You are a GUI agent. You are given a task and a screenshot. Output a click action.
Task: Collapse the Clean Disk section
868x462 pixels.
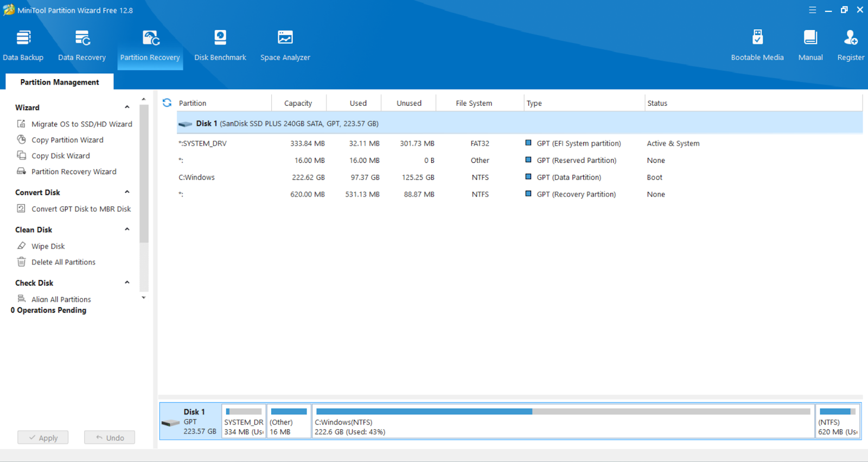[127, 230]
